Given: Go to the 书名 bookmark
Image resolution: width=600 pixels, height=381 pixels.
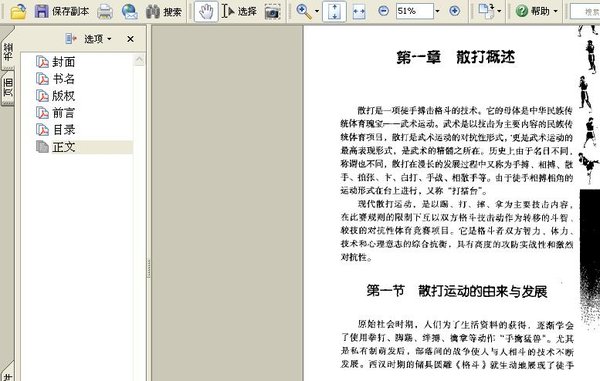Looking at the screenshot, I should point(64,79).
